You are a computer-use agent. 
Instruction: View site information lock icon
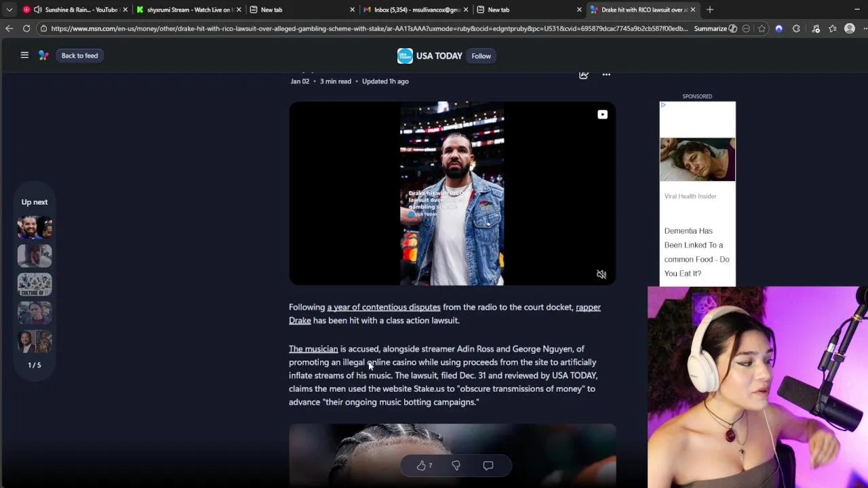click(43, 28)
